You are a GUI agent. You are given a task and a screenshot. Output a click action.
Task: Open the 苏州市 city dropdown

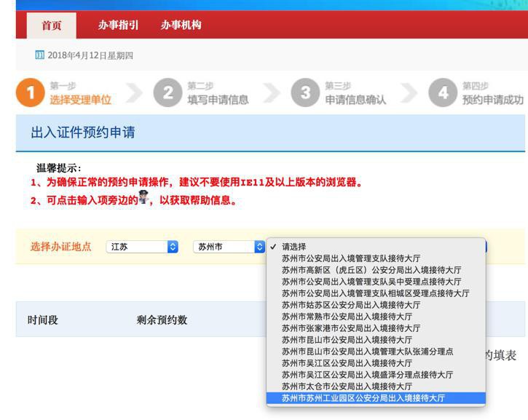(x=229, y=247)
